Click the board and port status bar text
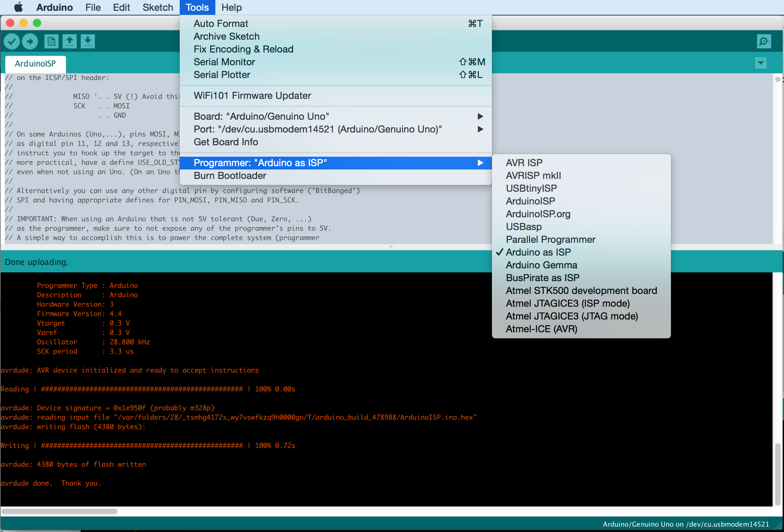Image resolution: width=784 pixels, height=532 pixels. 685,524
